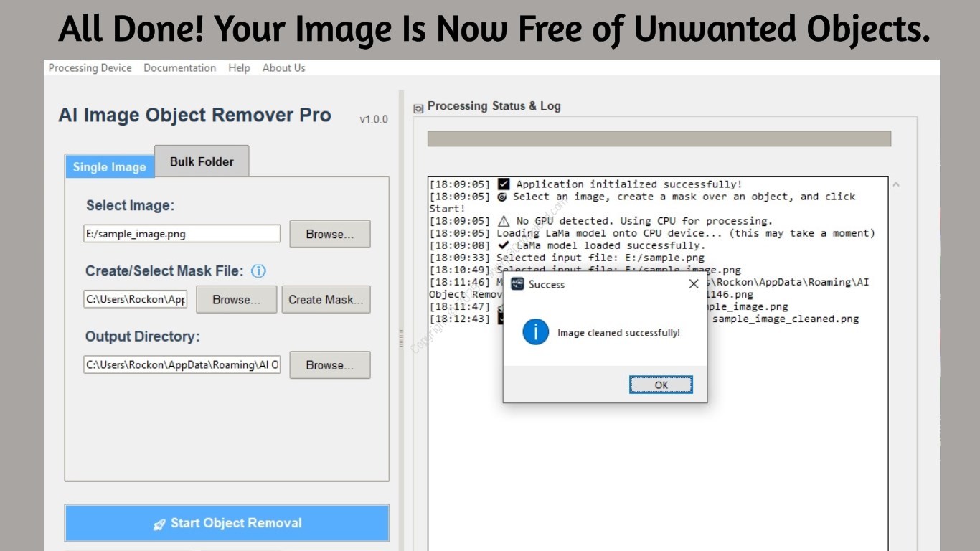Browse for the input image file
Screen dimensions: 980x551
[330, 234]
